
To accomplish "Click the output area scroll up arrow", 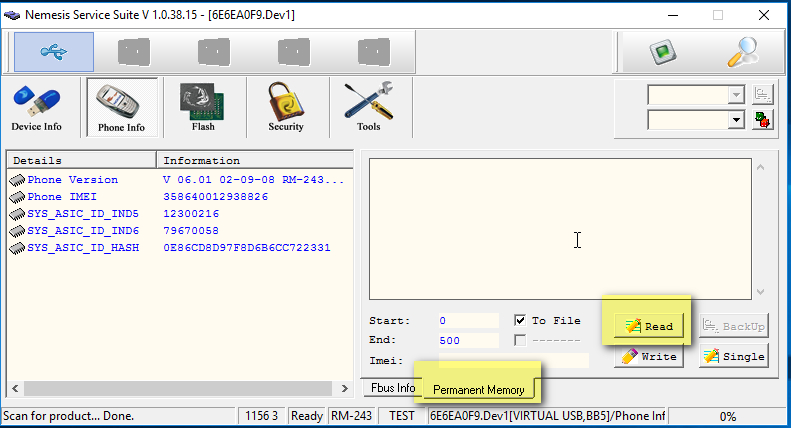I will click(x=761, y=167).
